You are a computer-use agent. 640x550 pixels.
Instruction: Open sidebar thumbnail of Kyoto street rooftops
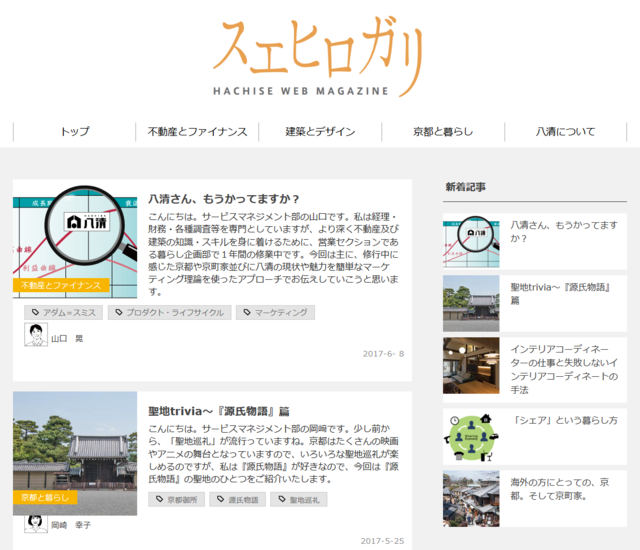[x=471, y=499]
